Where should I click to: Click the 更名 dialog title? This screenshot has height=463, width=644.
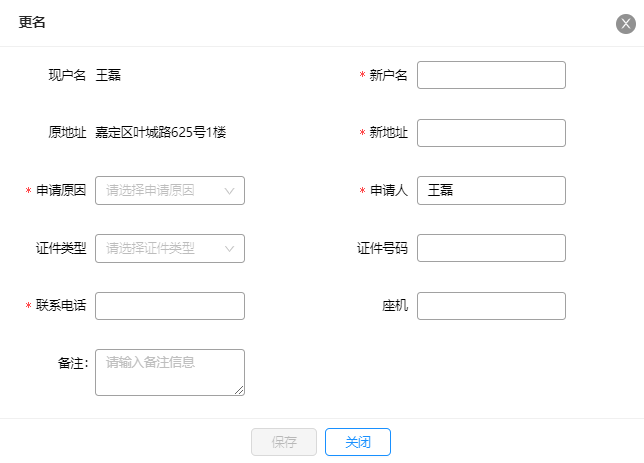tap(32, 22)
